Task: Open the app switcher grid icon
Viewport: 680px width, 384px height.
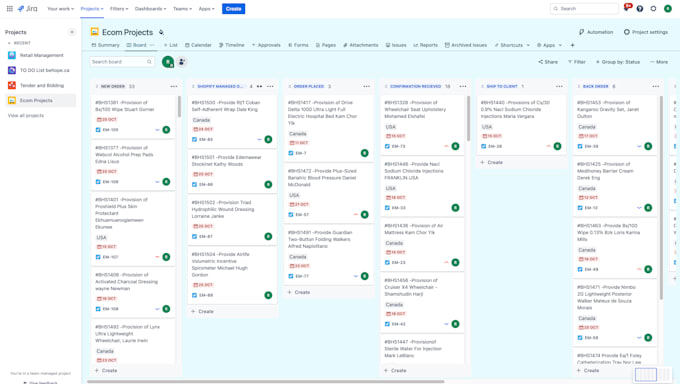Action: tap(10, 9)
